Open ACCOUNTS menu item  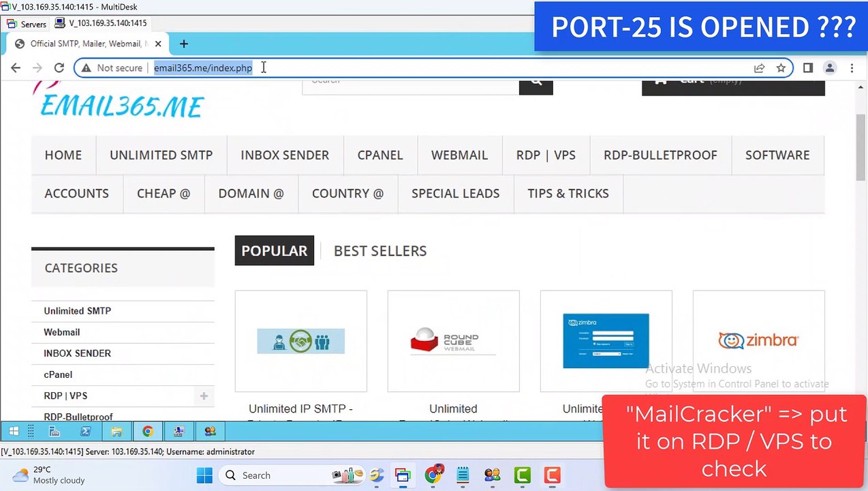77,193
